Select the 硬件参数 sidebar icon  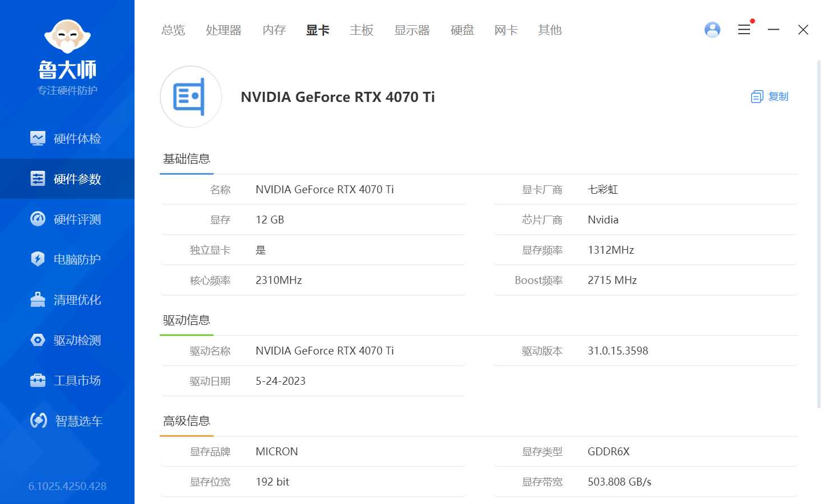click(x=38, y=179)
